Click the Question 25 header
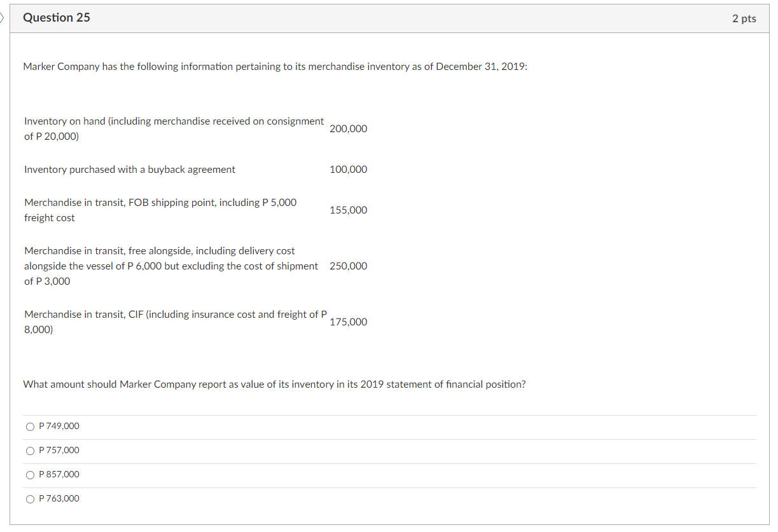The width and height of the screenshot is (778, 532). pos(57,18)
